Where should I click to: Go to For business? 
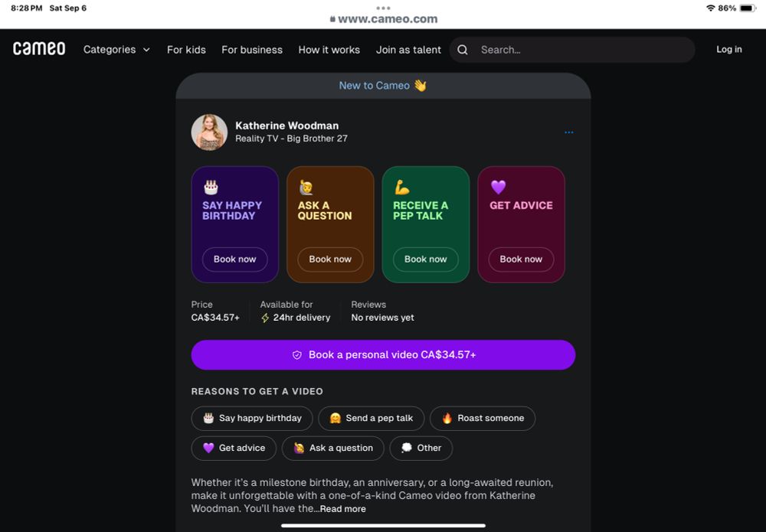pos(252,49)
